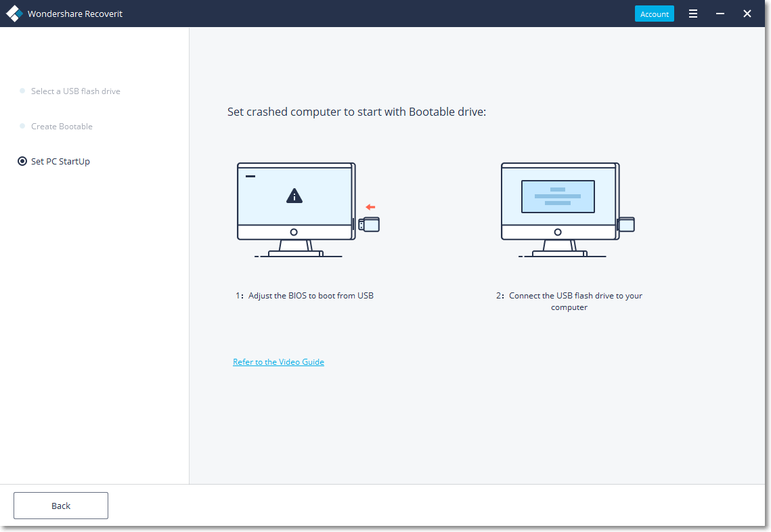771x532 pixels.
Task: Select the 'Set PC StartUp' radio step
Action: point(54,161)
